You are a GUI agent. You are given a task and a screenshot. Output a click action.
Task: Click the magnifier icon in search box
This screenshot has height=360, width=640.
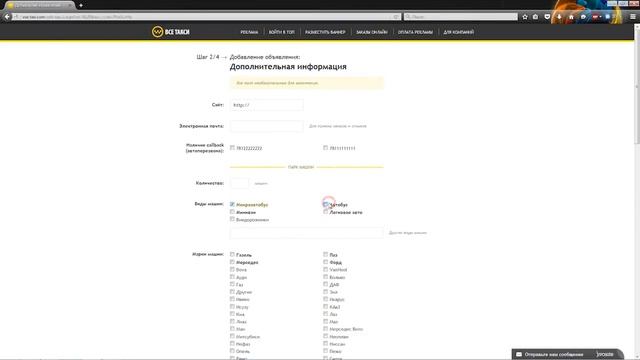[x=408, y=17]
